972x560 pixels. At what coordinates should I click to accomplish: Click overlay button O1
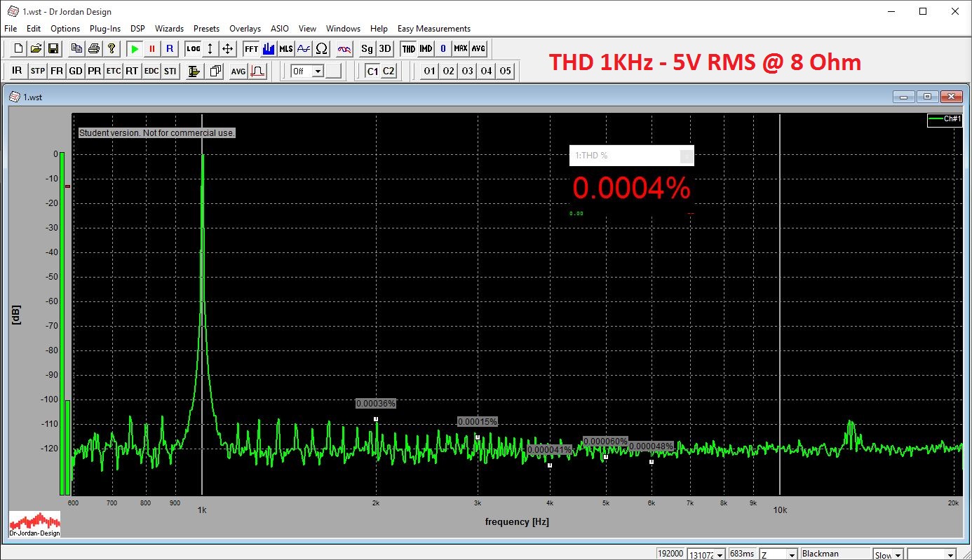pos(430,71)
